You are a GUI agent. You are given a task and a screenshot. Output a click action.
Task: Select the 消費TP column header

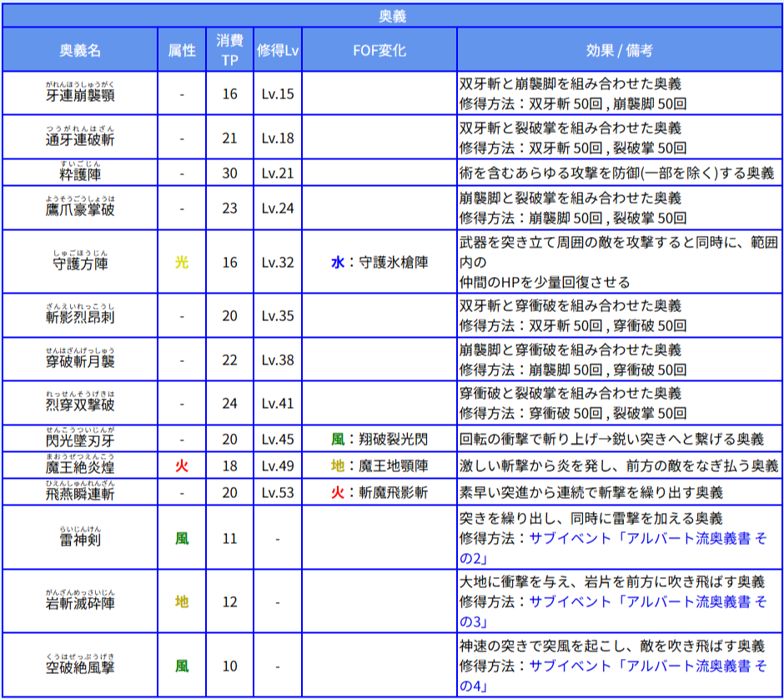point(229,50)
